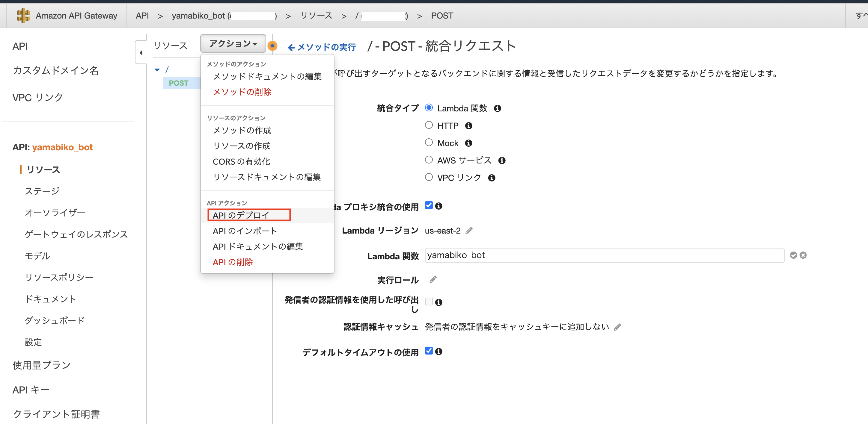Open 設定 in sidebar
Image resolution: width=868 pixels, height=424 pixels.
coord(33,342)
